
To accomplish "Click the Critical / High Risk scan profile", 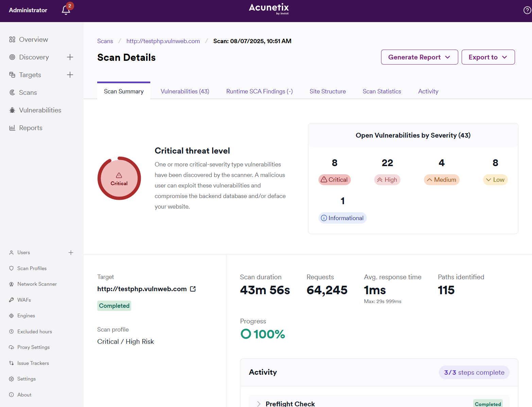I will click(125, 341).
